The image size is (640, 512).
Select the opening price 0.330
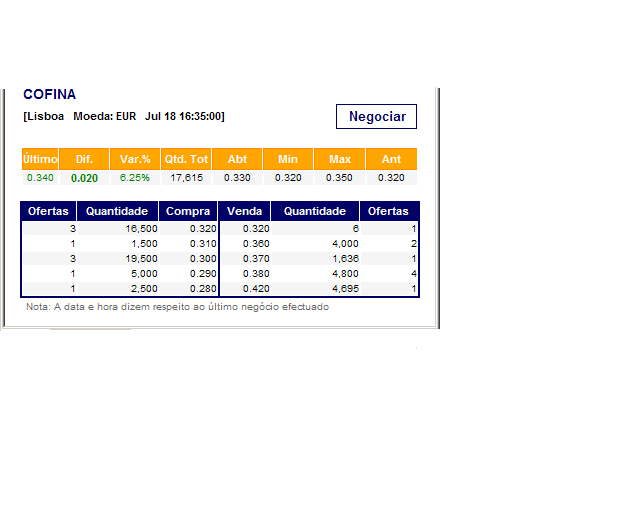[237, 178]
